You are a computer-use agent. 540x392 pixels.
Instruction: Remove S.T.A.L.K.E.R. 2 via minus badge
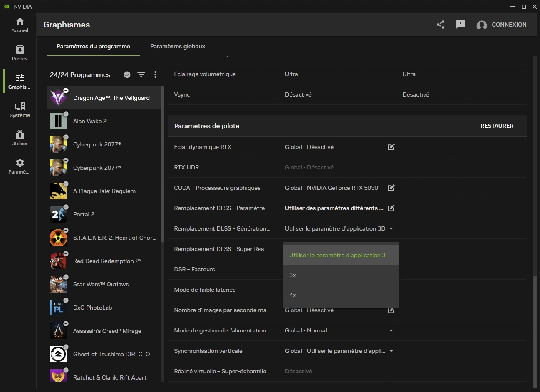[66, 230]
